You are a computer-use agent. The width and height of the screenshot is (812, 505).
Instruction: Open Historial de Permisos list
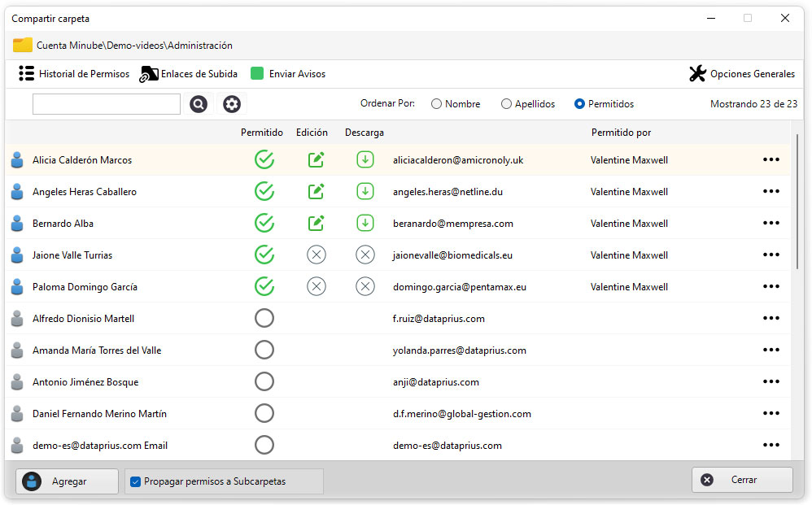(x=74, y=74)
